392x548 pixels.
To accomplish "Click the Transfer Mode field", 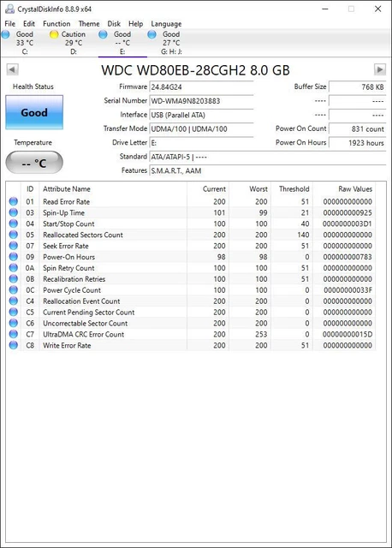I will tap(202, 128).
